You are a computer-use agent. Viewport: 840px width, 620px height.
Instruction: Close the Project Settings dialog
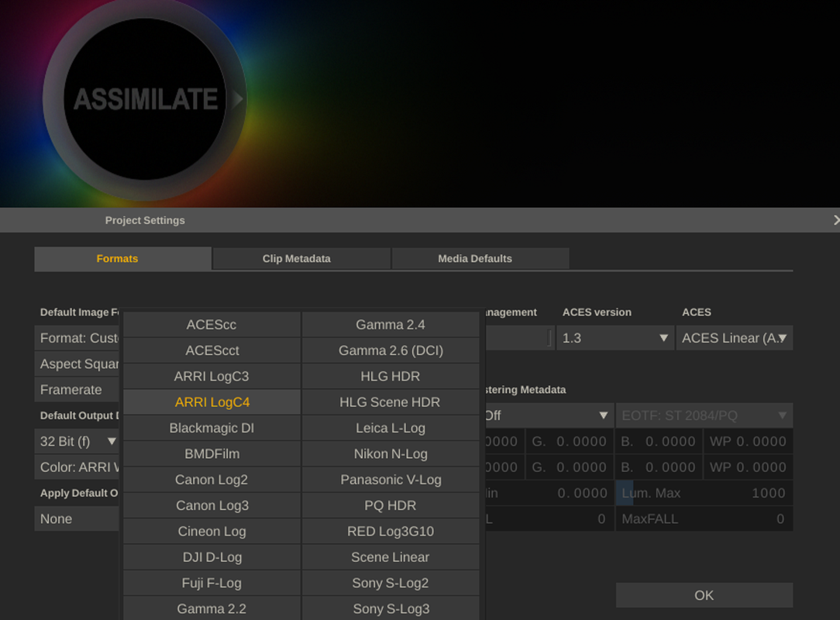[x=835, y=220]
